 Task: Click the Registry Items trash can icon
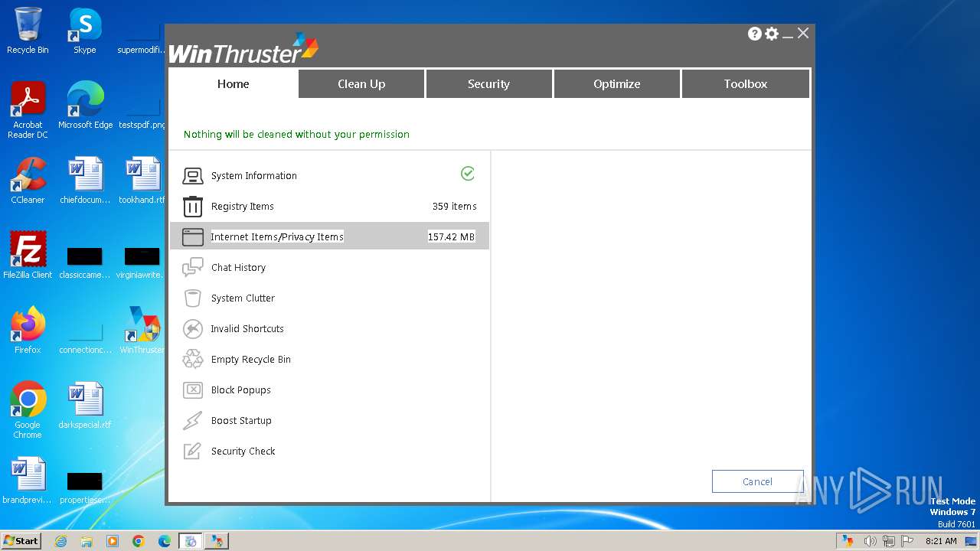click(192, 207)
